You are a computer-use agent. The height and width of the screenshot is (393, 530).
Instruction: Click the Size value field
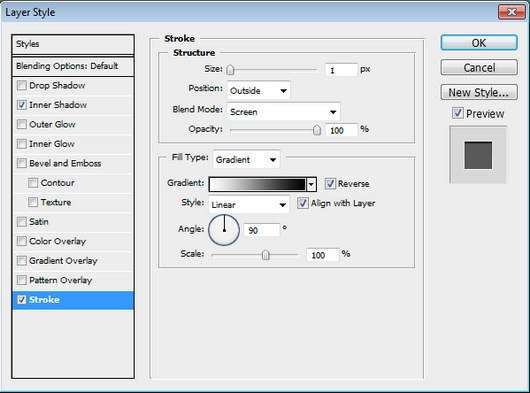341,70
